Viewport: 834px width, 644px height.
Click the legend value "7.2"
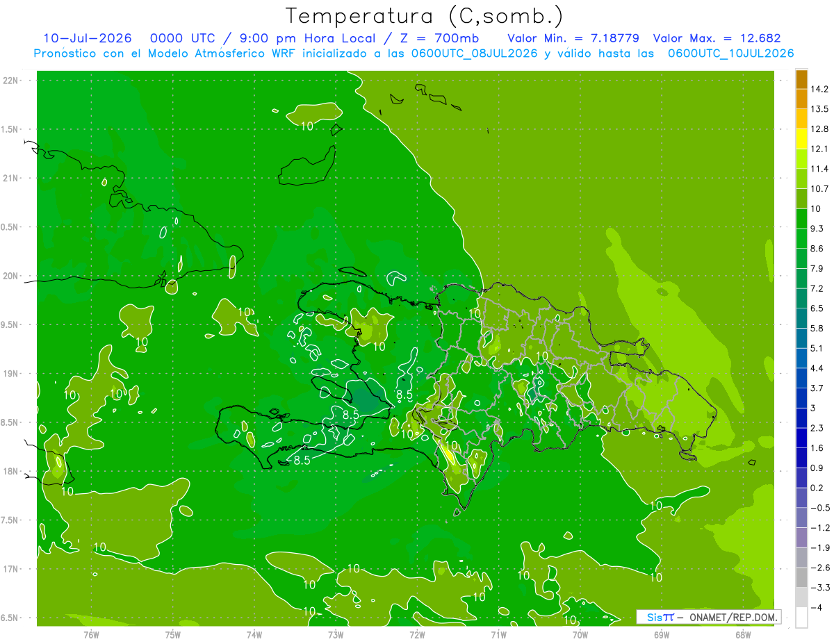tap(817, 288)
